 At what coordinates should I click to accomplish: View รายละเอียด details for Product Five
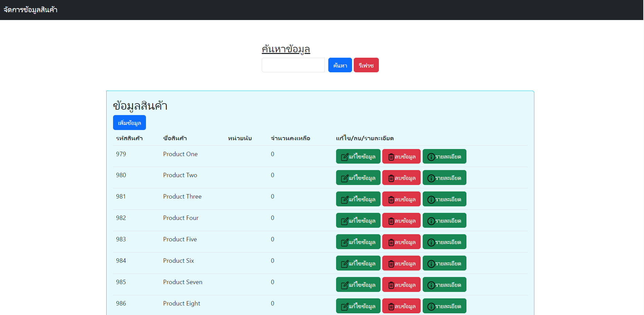click(x=444, y=242)
